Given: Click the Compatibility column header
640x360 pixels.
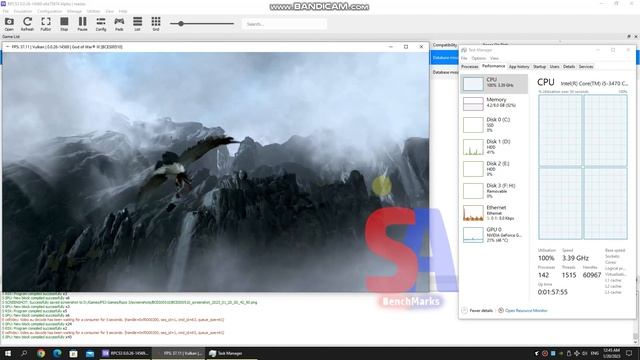Looking at the screenshot, I should coord(445,45).
